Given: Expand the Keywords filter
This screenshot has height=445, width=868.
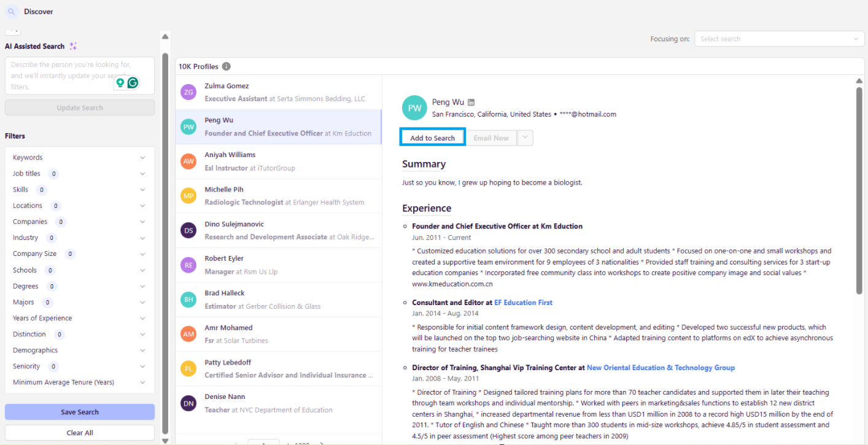Looking at the screenshot, I should (142, 158).
